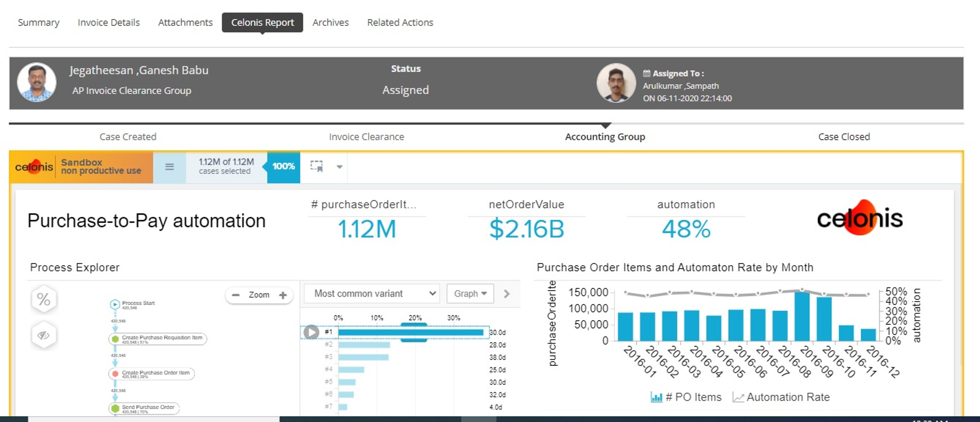
Task: Play variant #1 animation
Action: (311, 332)
